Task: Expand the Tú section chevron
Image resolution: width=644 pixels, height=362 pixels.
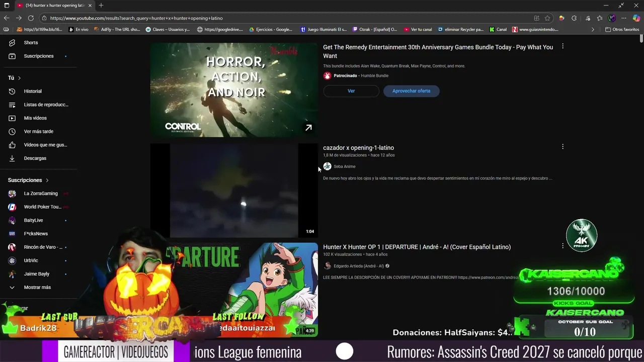Action: [19, 78]
